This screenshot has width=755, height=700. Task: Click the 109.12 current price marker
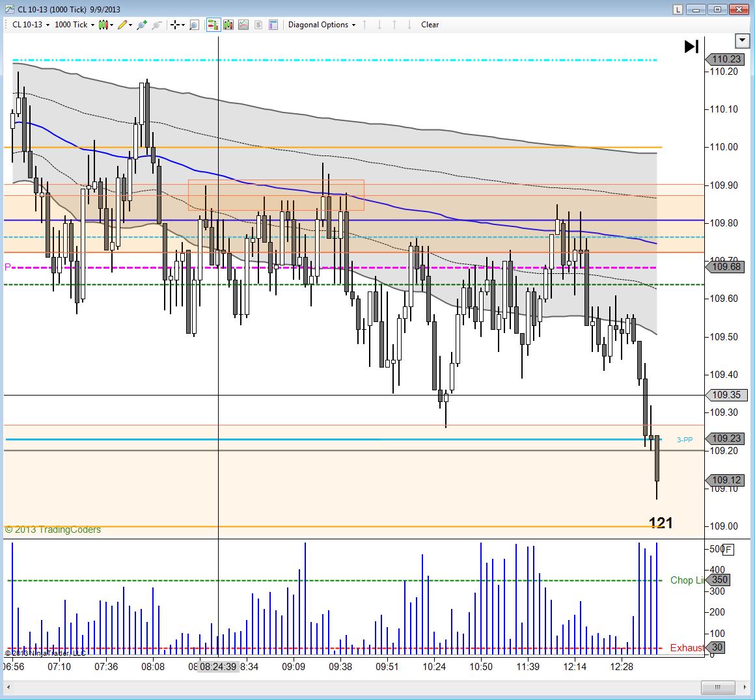click(725, 480)
